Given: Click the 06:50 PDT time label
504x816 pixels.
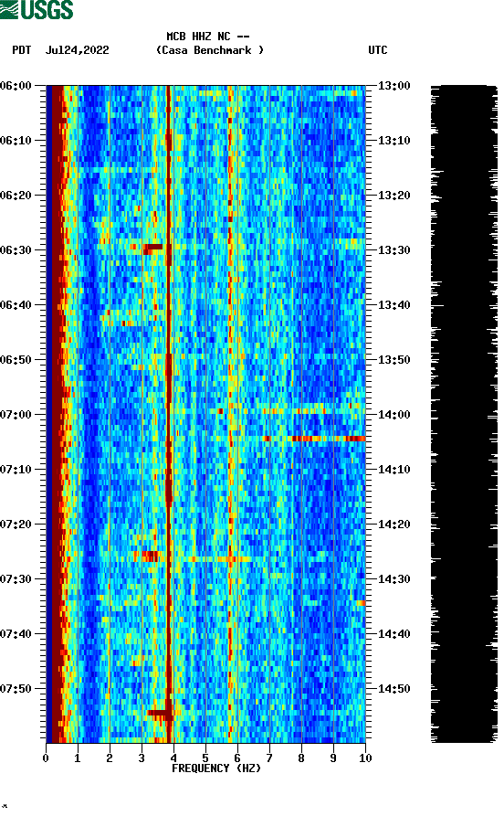Looking at the screenshot, I should 16,360.
